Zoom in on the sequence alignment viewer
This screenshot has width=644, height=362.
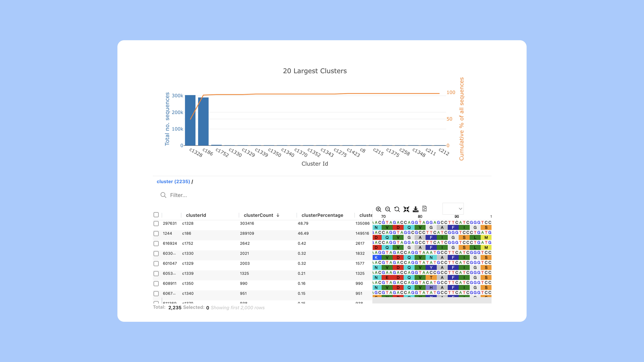(378, 209)
